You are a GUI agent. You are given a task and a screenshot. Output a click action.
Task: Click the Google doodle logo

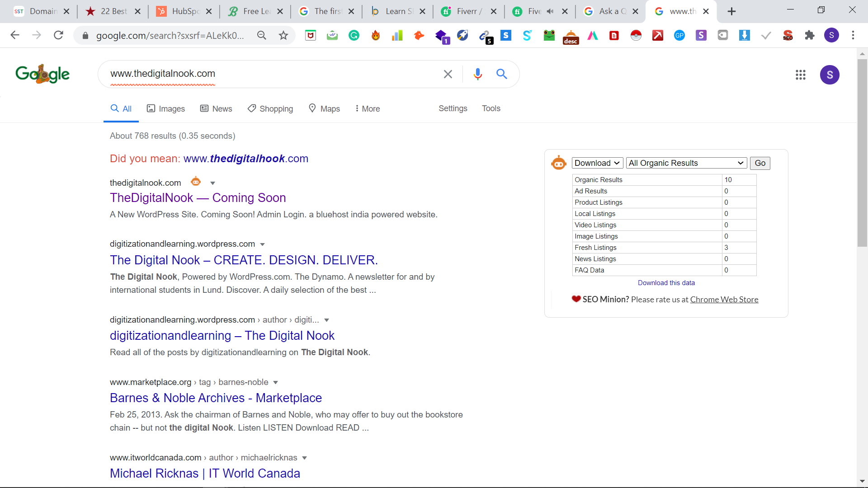pos(42,74)
